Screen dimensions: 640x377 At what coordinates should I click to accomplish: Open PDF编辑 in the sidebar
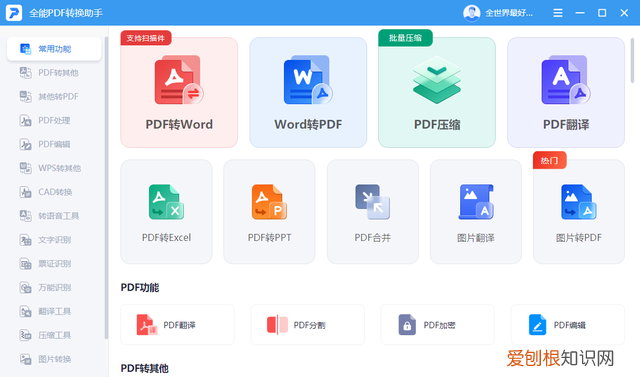54,144
